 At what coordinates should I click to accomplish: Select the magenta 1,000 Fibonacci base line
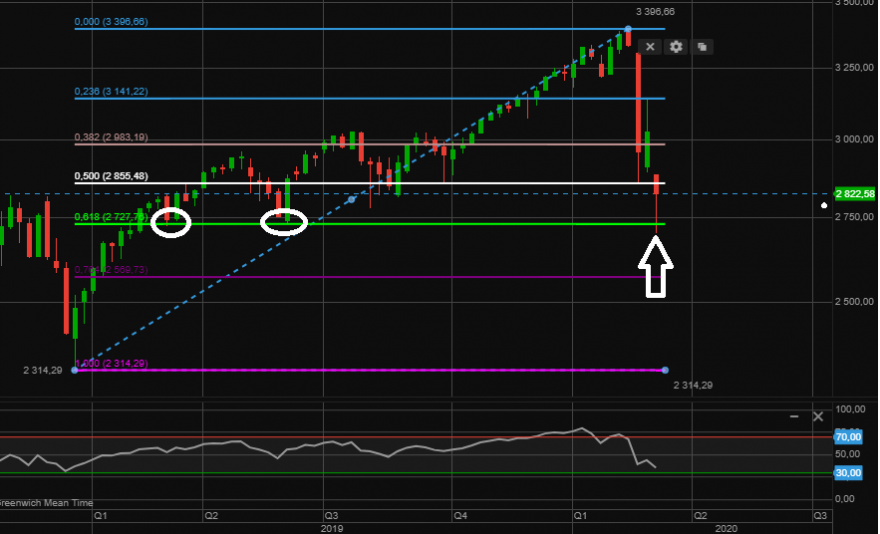[370, 370]
